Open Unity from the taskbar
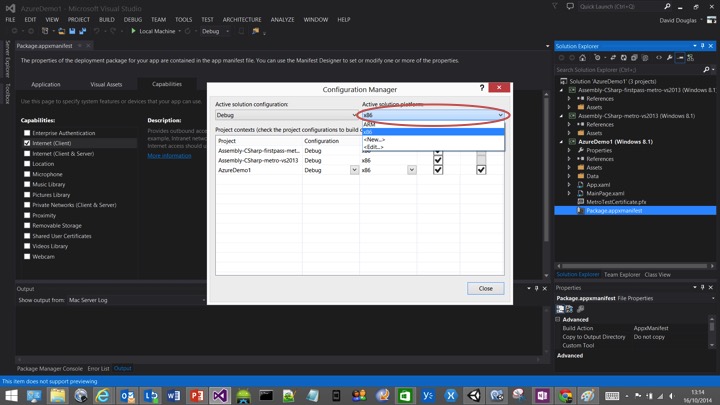This screenshot has height=405, width=720. [x=474, y=395]
